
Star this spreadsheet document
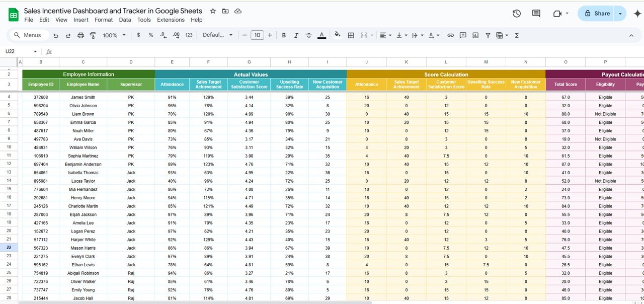tap(213, 11)
